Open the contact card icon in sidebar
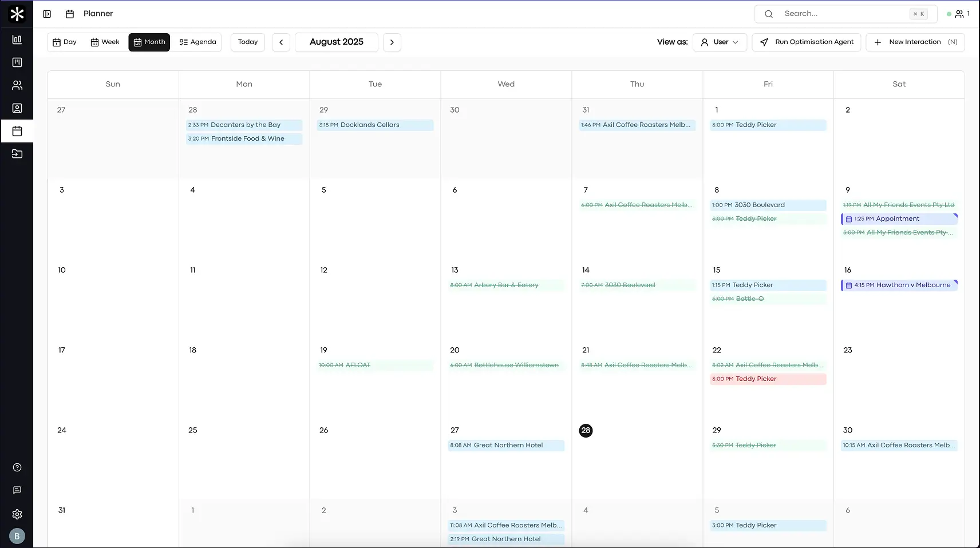 pyautogui.click(x=17, y=108)
